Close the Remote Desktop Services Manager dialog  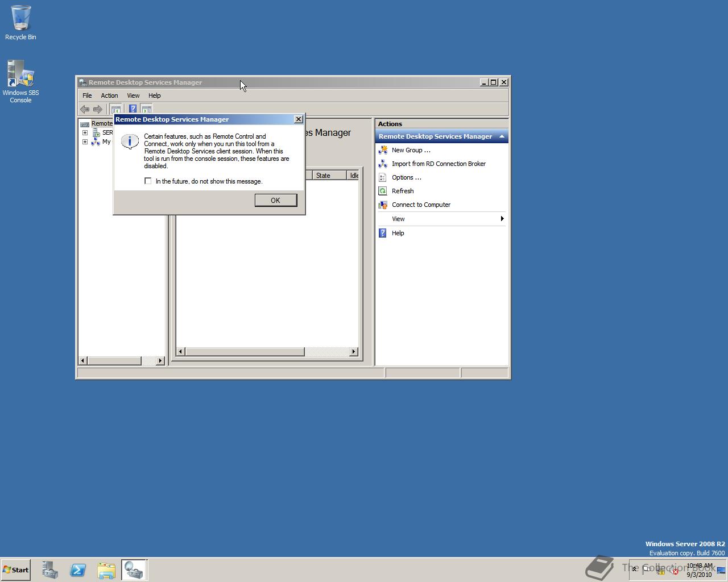tap(299, 119)
